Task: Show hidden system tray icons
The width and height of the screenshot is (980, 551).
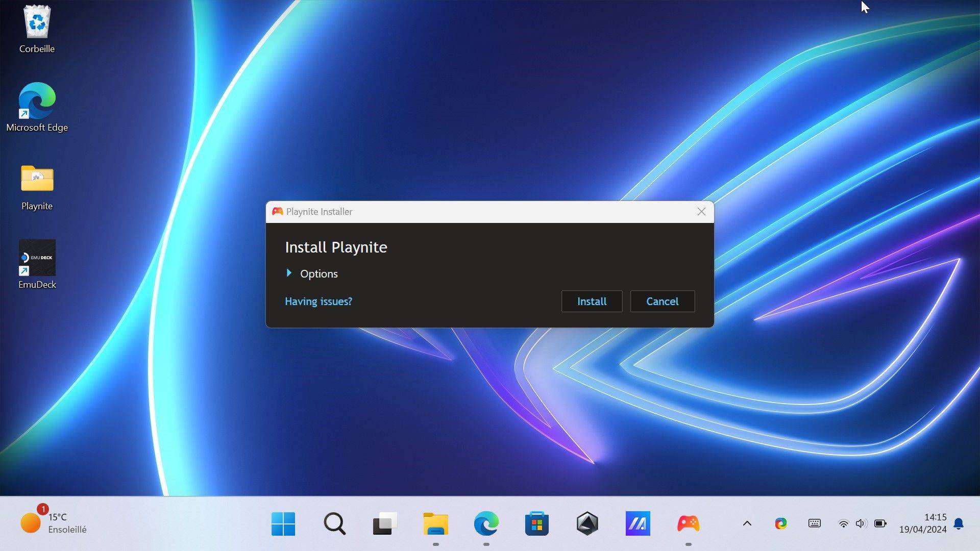Action: pos(747,523)
